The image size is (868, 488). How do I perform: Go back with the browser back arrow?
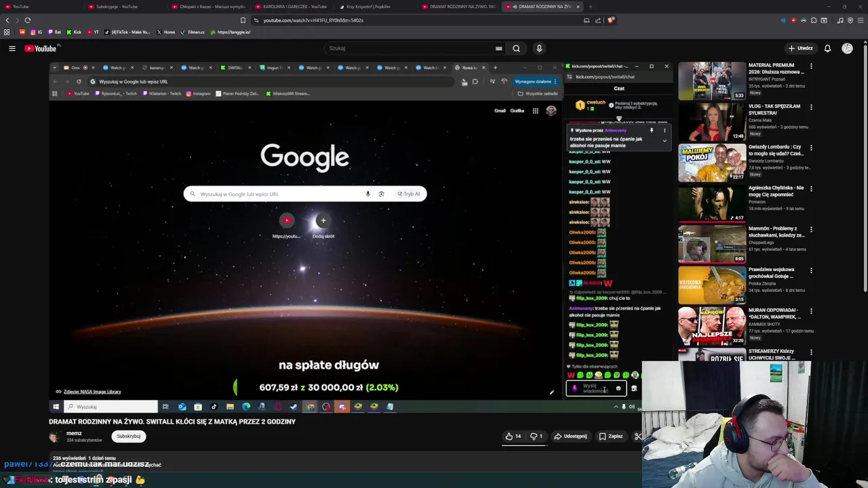point(7,20)
